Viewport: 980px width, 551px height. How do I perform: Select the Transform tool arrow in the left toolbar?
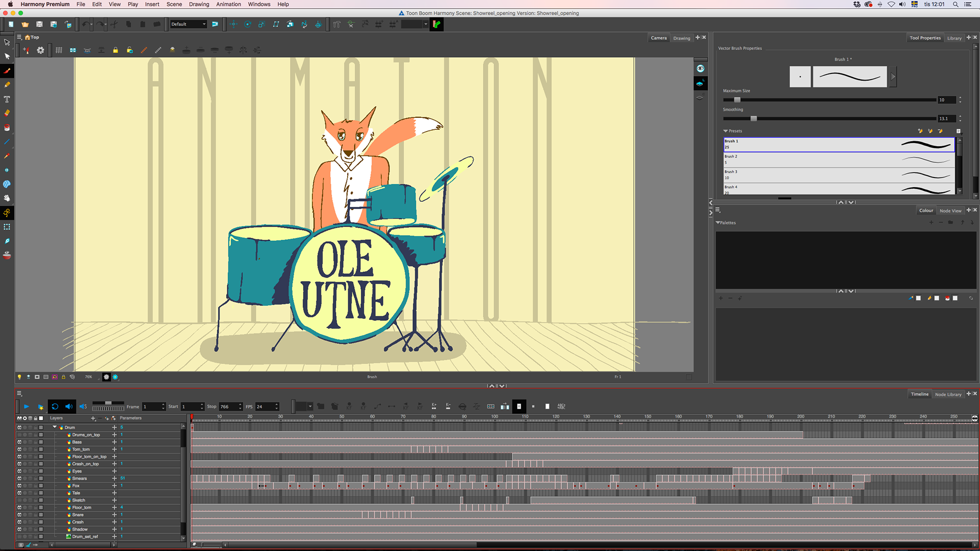pyautogui.click(x=7, y=42)
